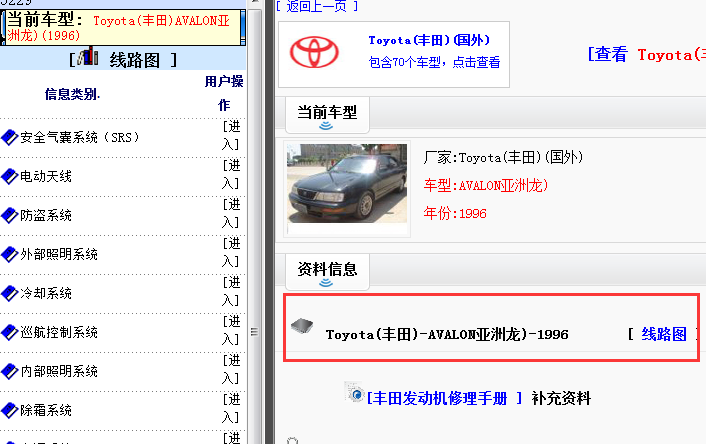Screen dimensions: 706x444
Task: Click the book icon beside 安全气囊系统（SRS）
Action: tap(9, 137)
